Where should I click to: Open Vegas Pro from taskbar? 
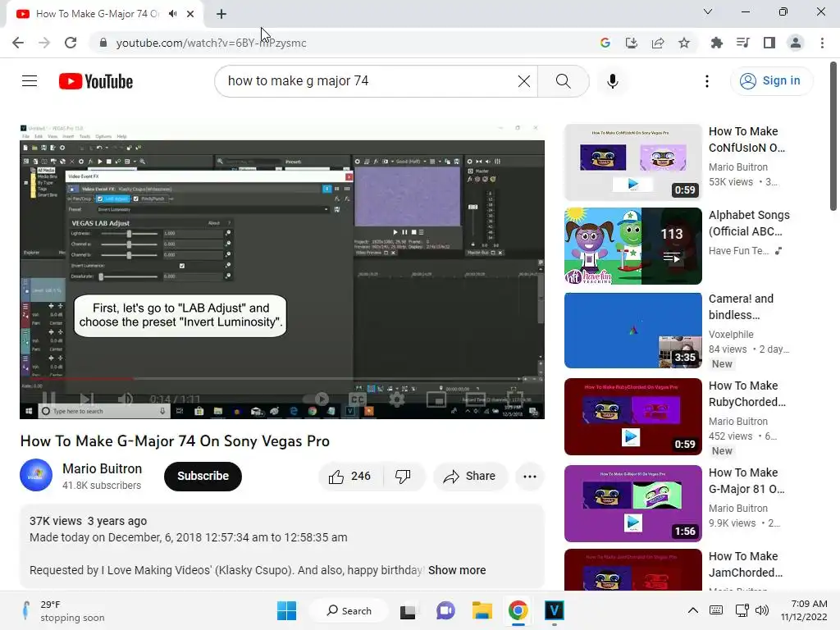click(x=554, y=610)
